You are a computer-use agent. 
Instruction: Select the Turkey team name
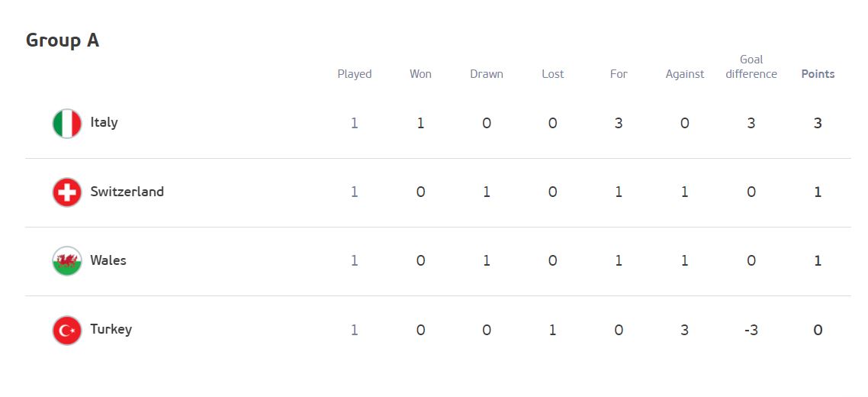point(111,329)
